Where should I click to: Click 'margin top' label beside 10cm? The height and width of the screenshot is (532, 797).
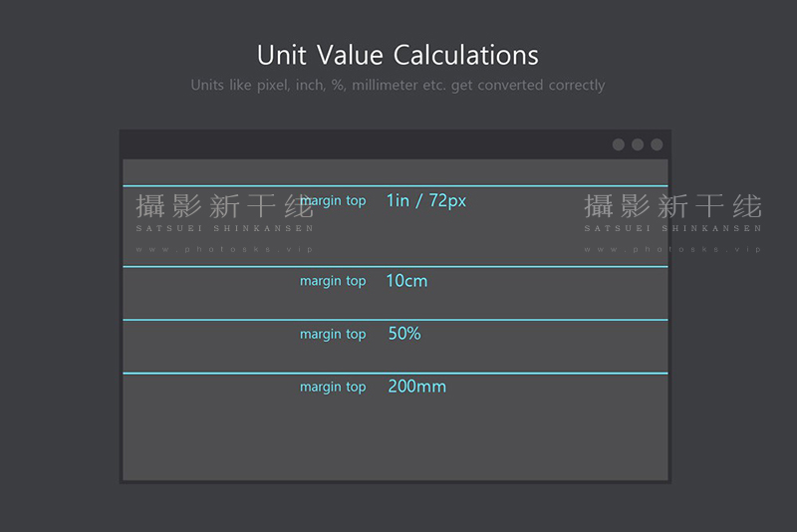click(x=333, y=282)
